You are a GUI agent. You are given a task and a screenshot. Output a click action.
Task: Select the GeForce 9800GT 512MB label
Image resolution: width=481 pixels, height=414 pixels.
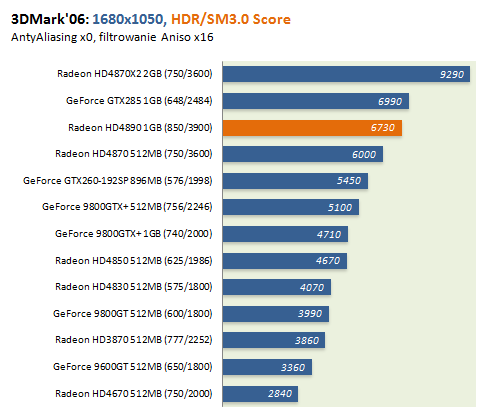tap(133, 314)
